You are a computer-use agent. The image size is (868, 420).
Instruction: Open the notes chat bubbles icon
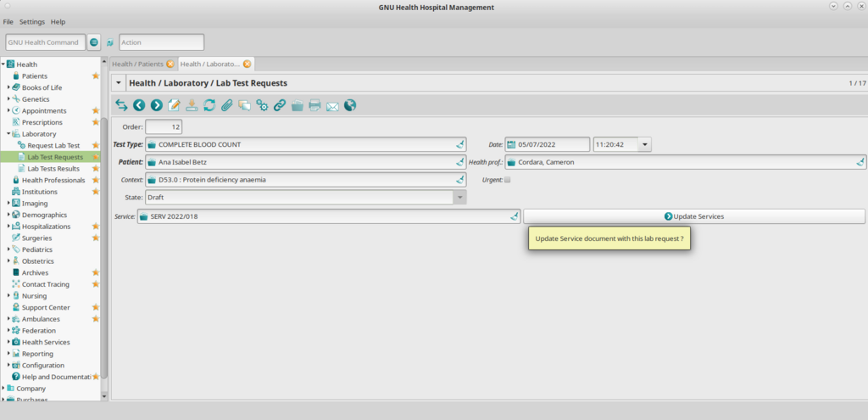click(x=245, y=105)
